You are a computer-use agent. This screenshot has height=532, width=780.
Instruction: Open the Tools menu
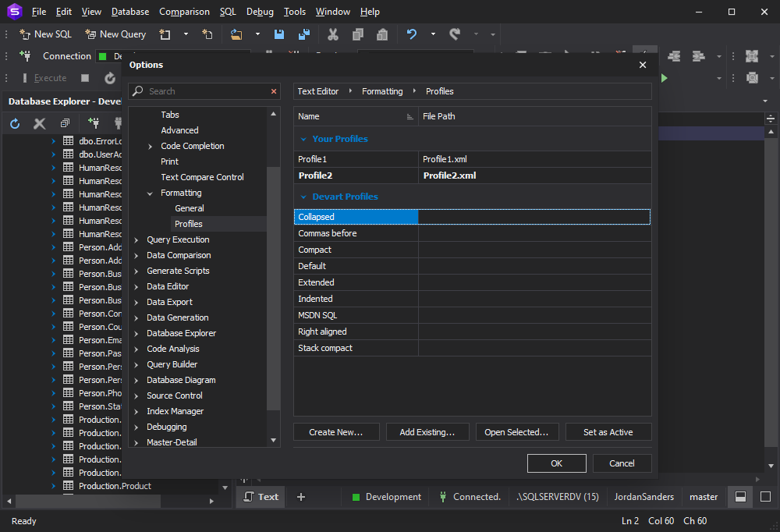[x=295, y=12]
